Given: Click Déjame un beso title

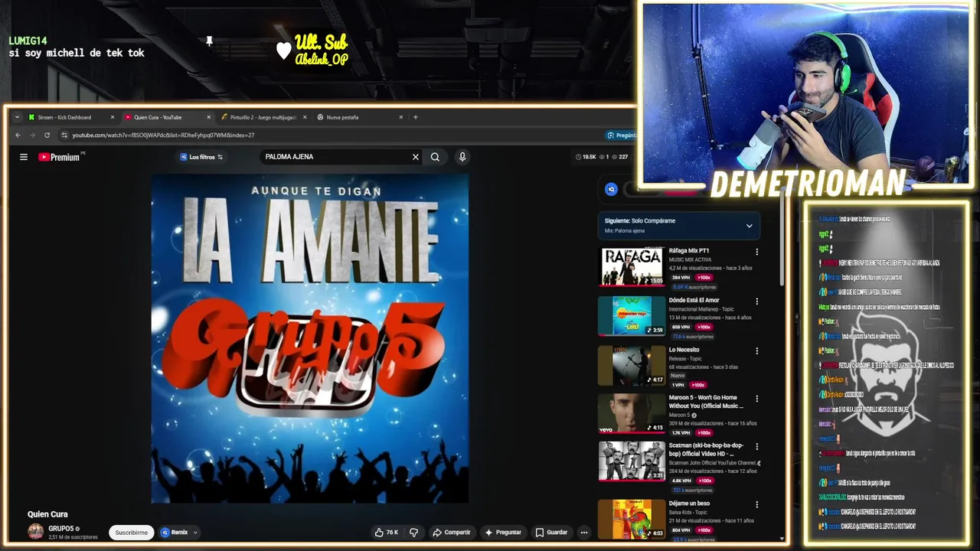Looking at the screenshot, I should (689, 504).
